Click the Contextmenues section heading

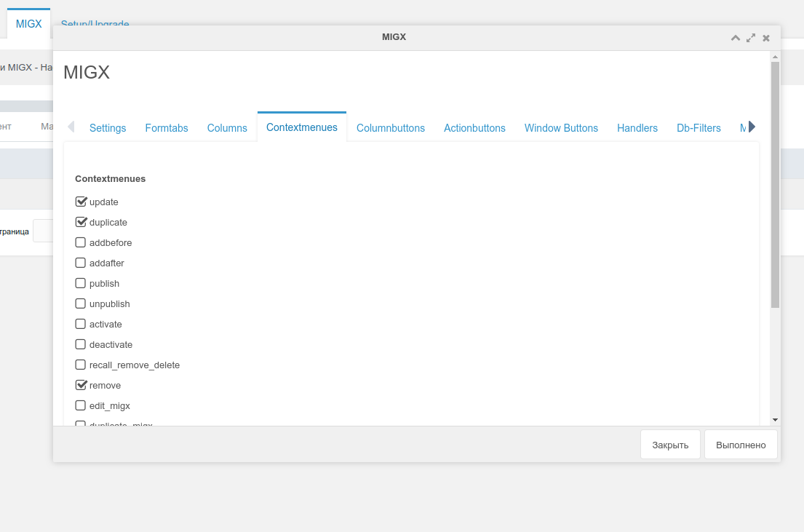111,178
